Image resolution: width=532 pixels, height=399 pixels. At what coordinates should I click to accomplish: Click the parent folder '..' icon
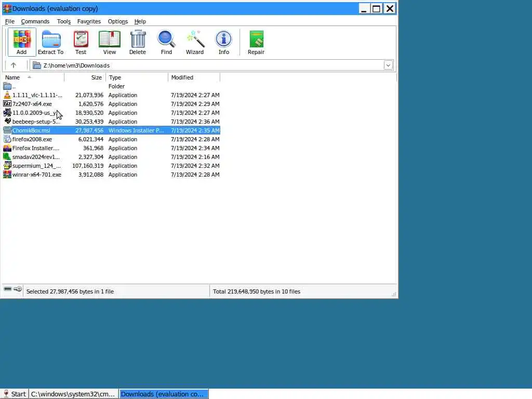pos(7,86)
